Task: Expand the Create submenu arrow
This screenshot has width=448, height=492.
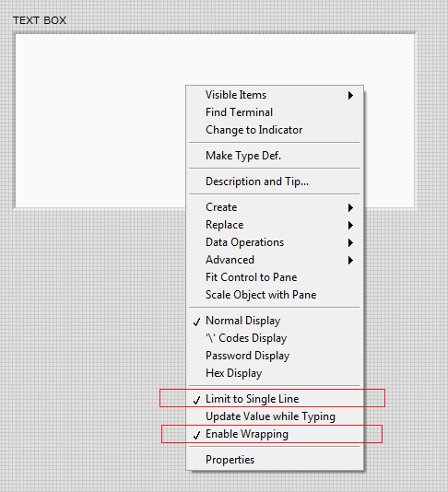Action: pos(350,207)
